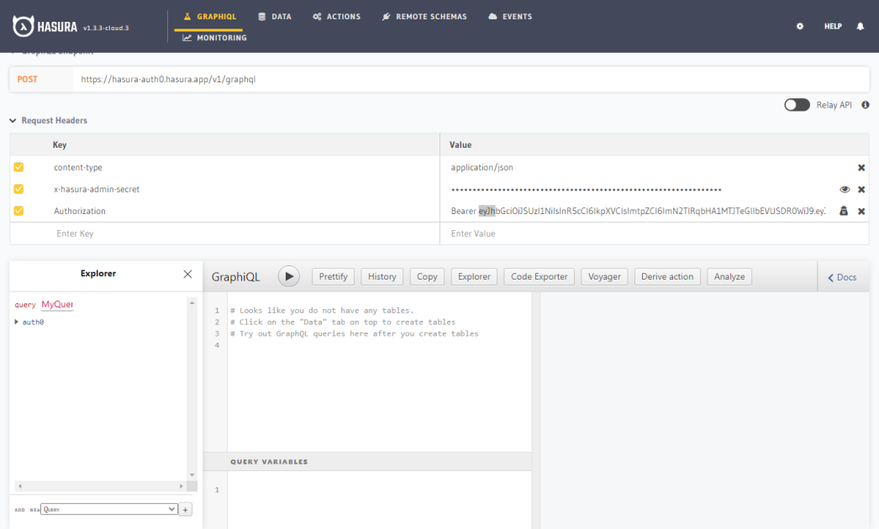This screenshot has height=529, width=879.
Task: Open the Voyager view
Action: (604, 276)
